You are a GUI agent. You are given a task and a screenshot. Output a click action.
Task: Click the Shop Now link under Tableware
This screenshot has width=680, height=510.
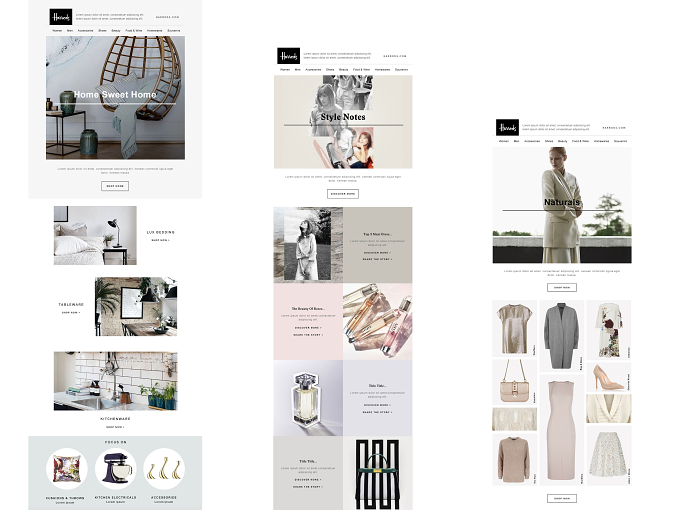(71, 313)
